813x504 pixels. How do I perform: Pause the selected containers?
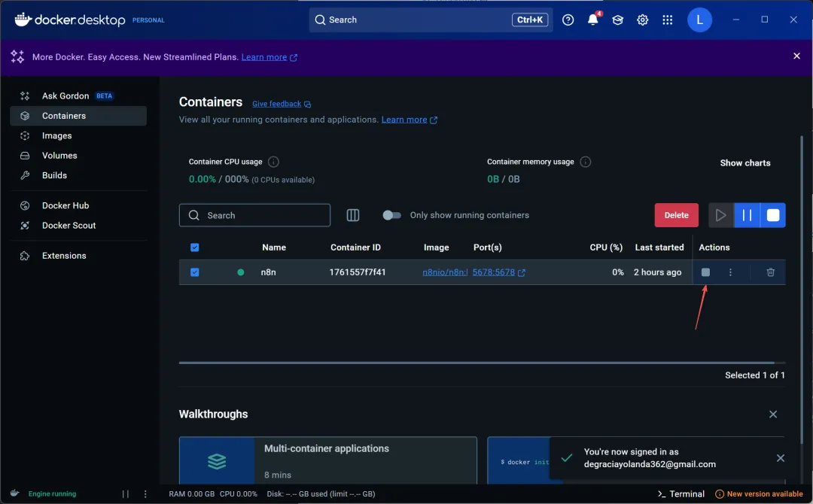(x=747, y=215)
